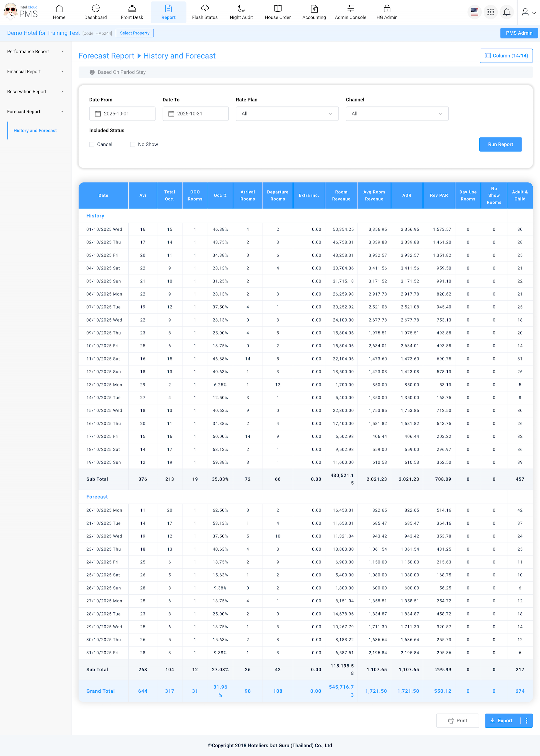Image resolution: width=540 pixels, height=756 pixels.
Task: Open the Flash Status cloud icon
Action: [x=205, y=9]
